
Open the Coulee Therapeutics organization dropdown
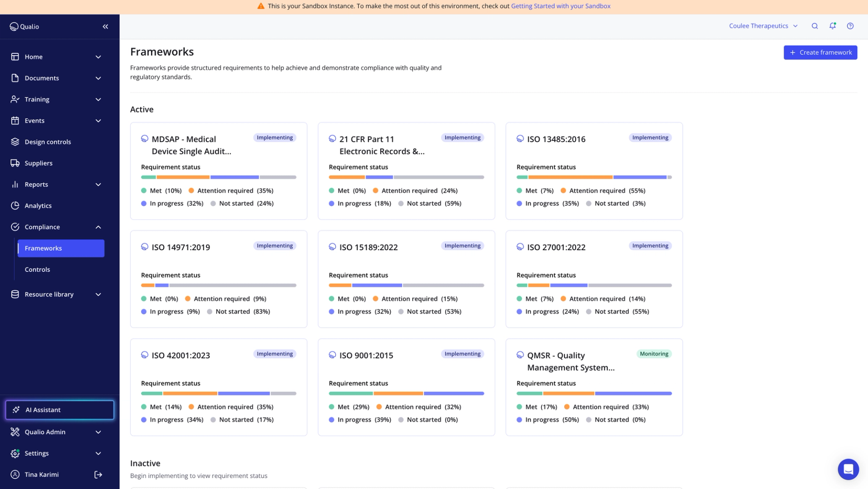(x=763, y=26)
